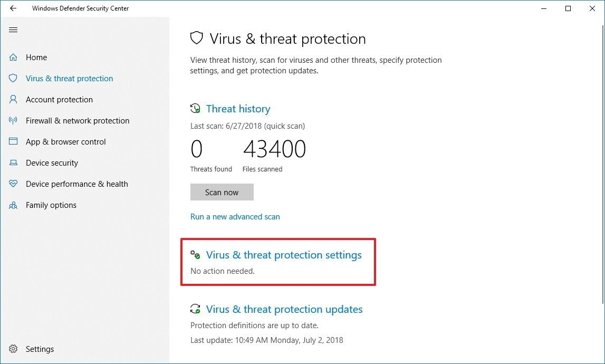
Task: Select Device performance & health menu item
Action: point(77,184)
